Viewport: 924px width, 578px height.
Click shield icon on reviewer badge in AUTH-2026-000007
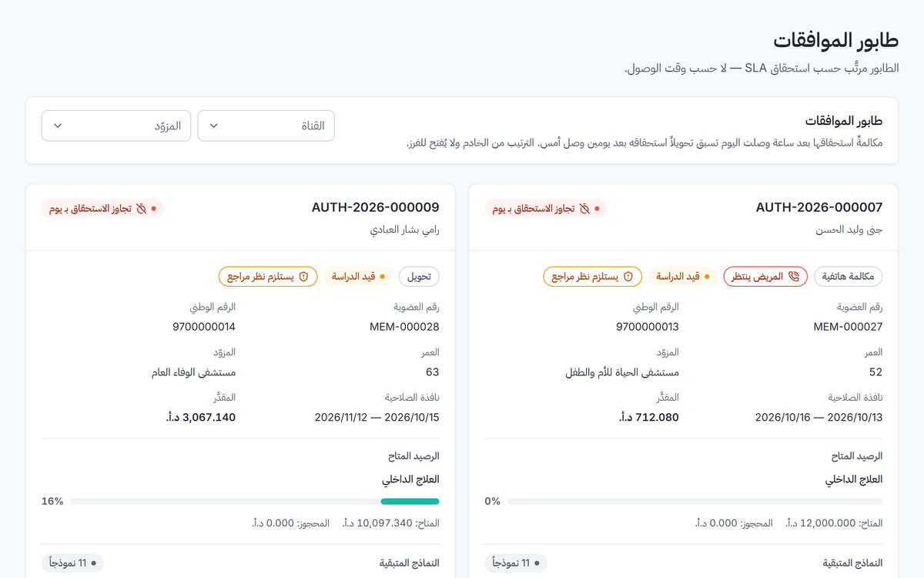click(x=629, y=276)
